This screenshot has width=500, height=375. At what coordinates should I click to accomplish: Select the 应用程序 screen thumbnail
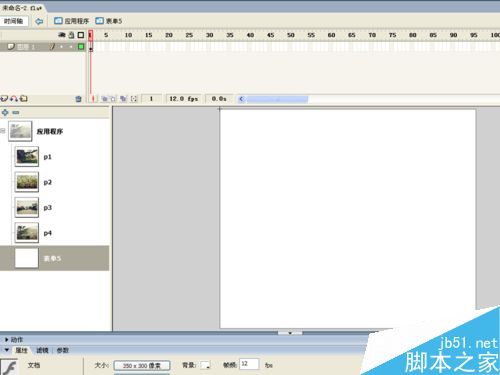click(x=20, y=131)
